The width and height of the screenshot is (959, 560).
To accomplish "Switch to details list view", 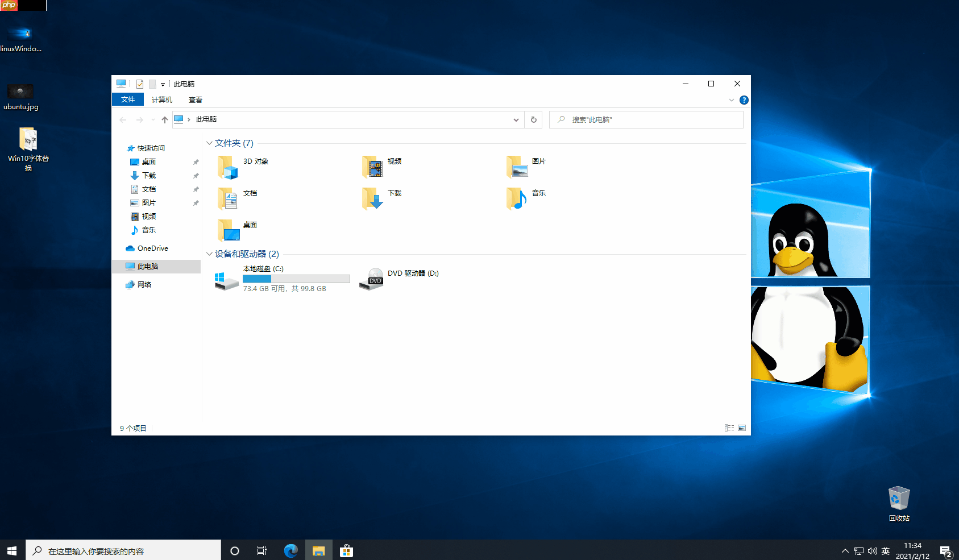I will click(729, 428).
